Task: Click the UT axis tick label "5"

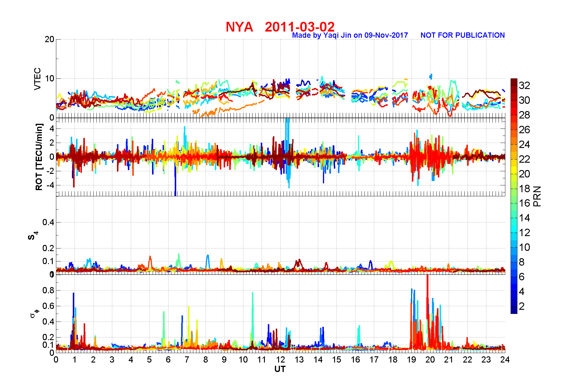Action: click(x=149, y=360)
